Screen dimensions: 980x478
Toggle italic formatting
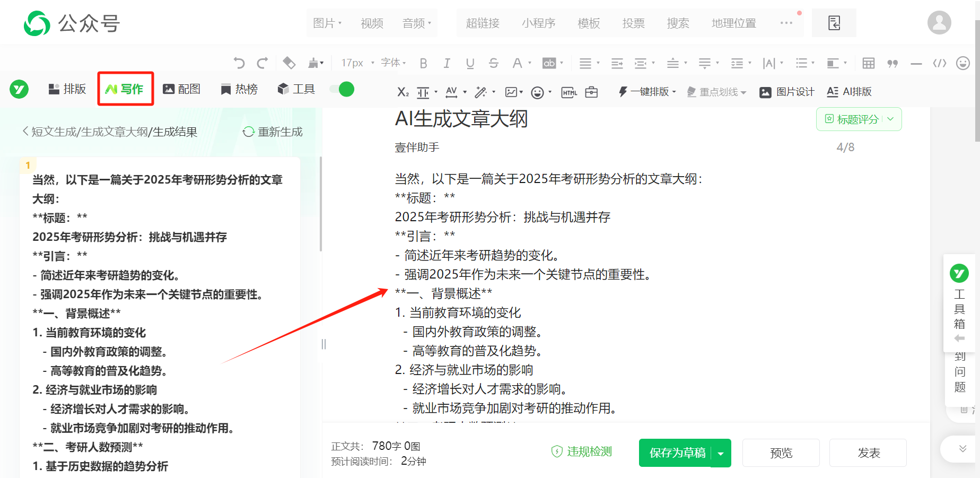tap(447, 63)
